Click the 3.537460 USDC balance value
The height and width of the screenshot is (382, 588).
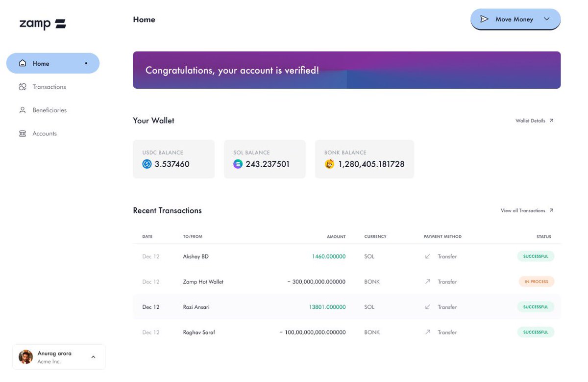tap(172, 164)
